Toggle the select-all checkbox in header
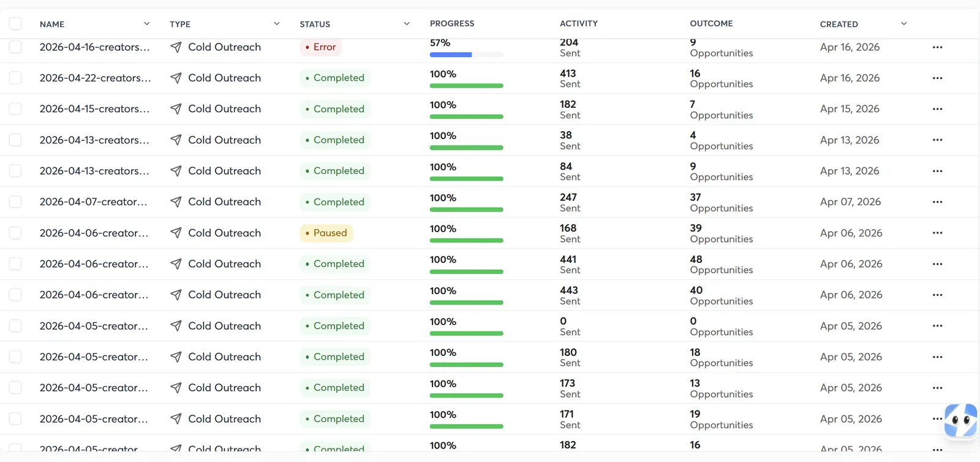The height and width of the screenshot is (462, 980). pyautogui.click(x=15, y=24)
